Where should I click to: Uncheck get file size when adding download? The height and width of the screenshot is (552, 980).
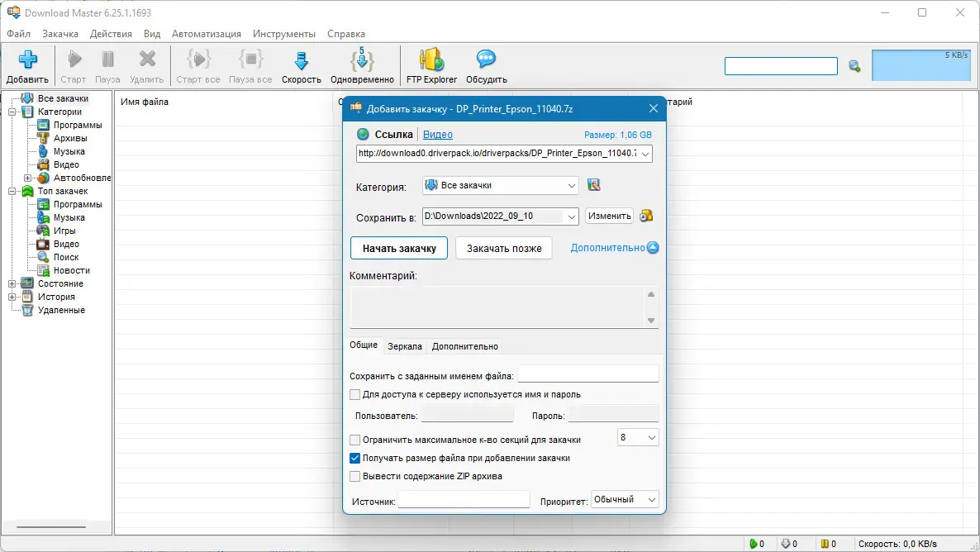pyautogui.click(x=355, y=458)
